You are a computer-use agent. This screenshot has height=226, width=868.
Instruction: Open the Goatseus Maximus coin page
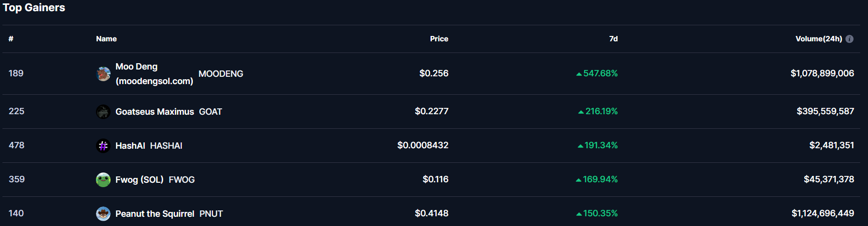pos(154,112)
